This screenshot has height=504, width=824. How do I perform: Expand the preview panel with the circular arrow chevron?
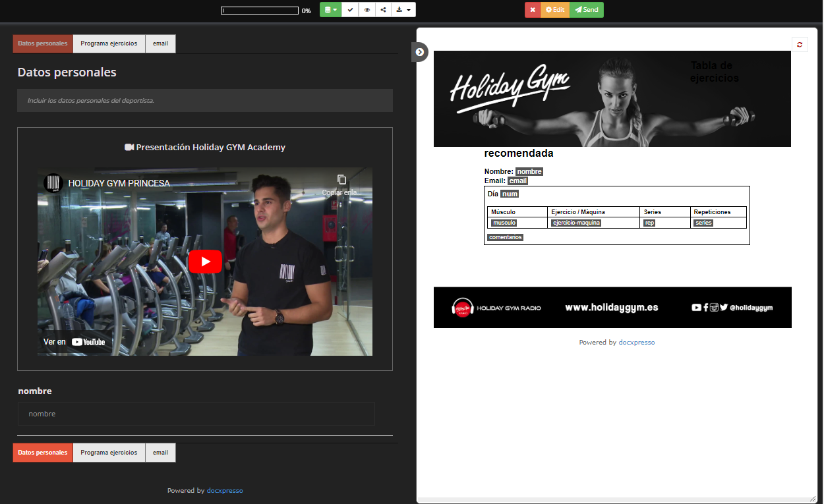click(420, 51)
